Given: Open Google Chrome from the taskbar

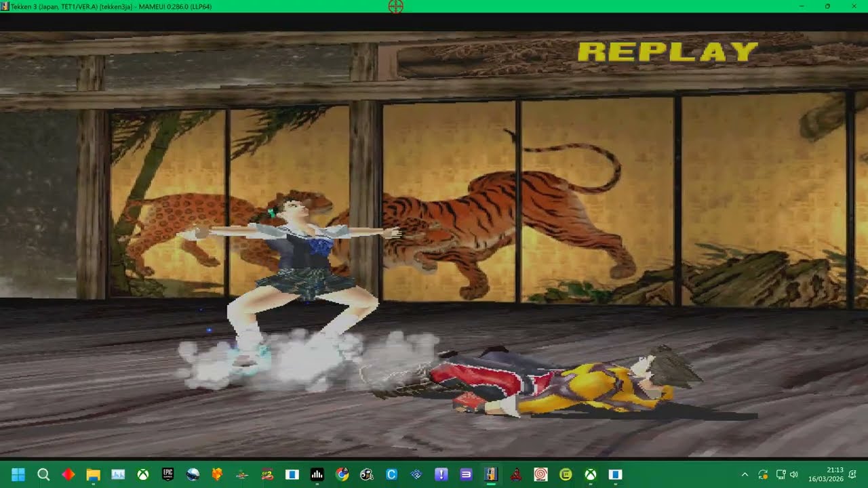Looking at the screenshot, I should 342,474.
